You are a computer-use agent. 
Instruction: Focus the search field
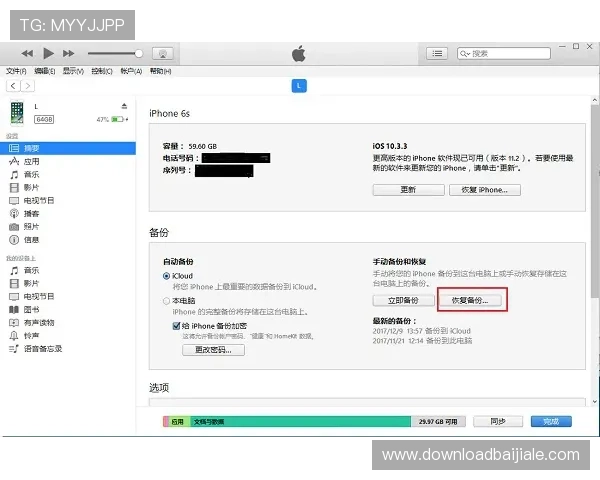504,54
